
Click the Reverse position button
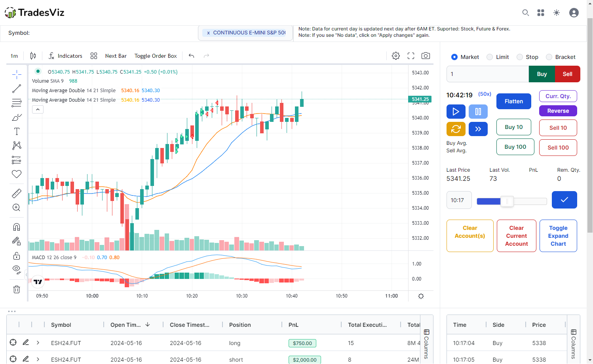558,111
